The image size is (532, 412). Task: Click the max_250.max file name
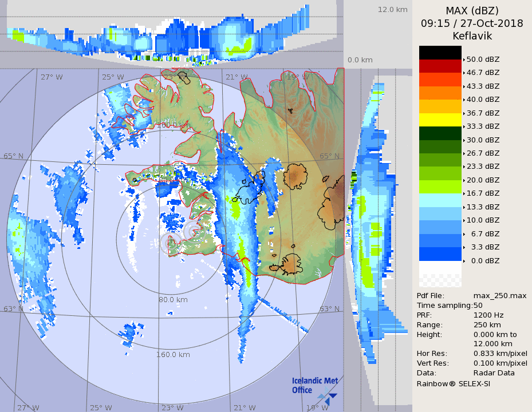click(x=500, y=295)
